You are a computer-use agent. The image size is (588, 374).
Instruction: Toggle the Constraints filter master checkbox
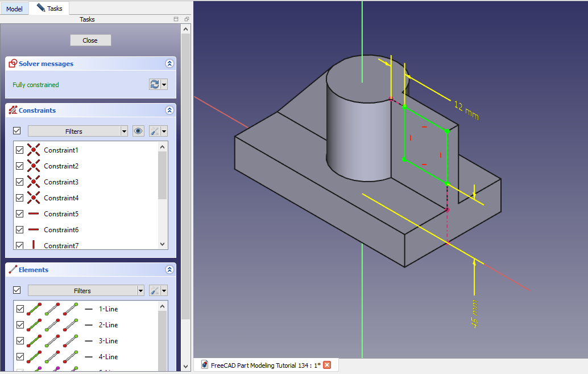(16, 131)
